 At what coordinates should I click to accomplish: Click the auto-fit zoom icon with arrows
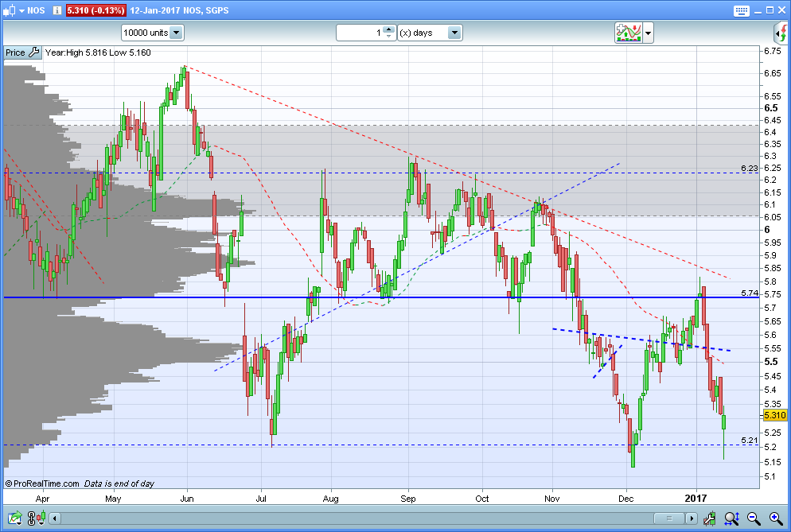tap(731, 518)
